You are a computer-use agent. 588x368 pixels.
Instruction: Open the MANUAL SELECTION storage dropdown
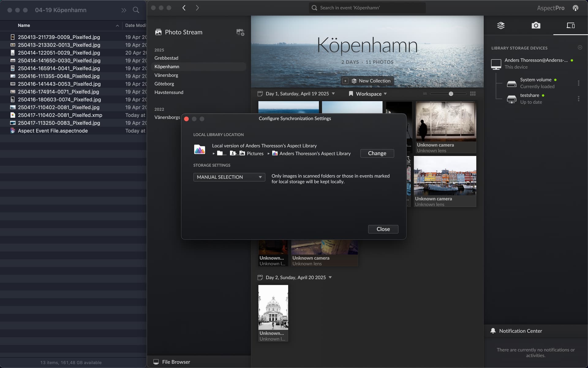click(229, 177)
